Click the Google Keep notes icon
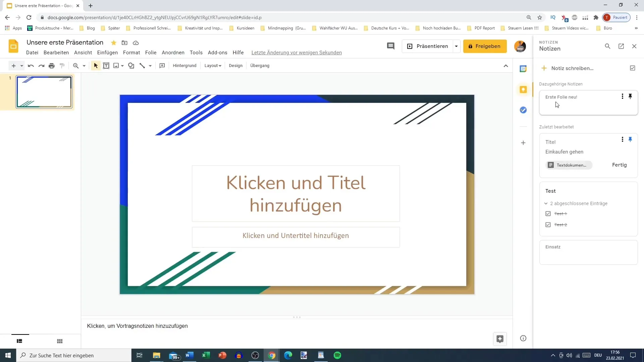 click(524, 89)
